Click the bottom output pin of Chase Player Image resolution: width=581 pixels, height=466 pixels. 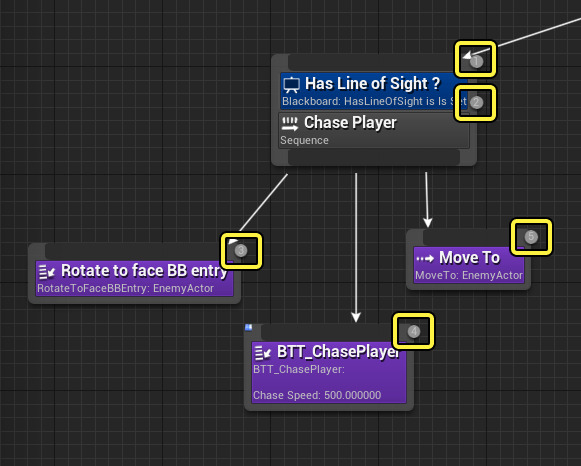coord(374,158)
